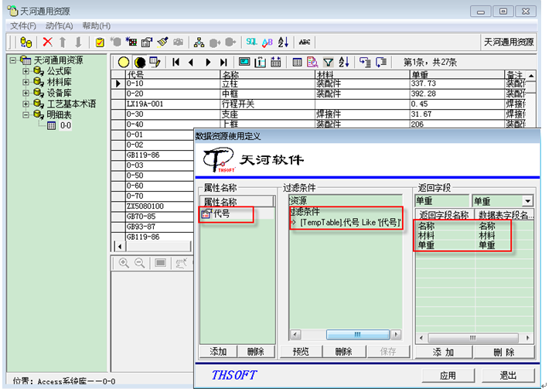Click 添 加 under the 返回字段 list

[444, 353]
